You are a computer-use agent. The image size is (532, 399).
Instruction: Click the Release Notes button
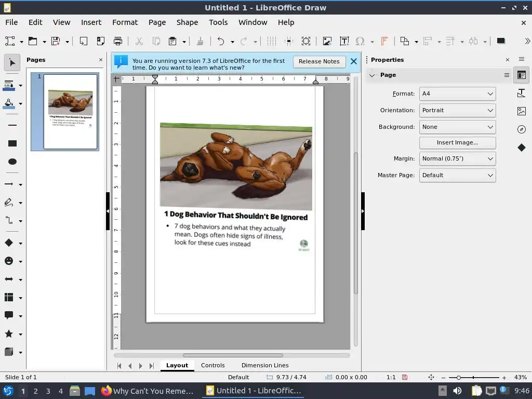click(319, 61)
